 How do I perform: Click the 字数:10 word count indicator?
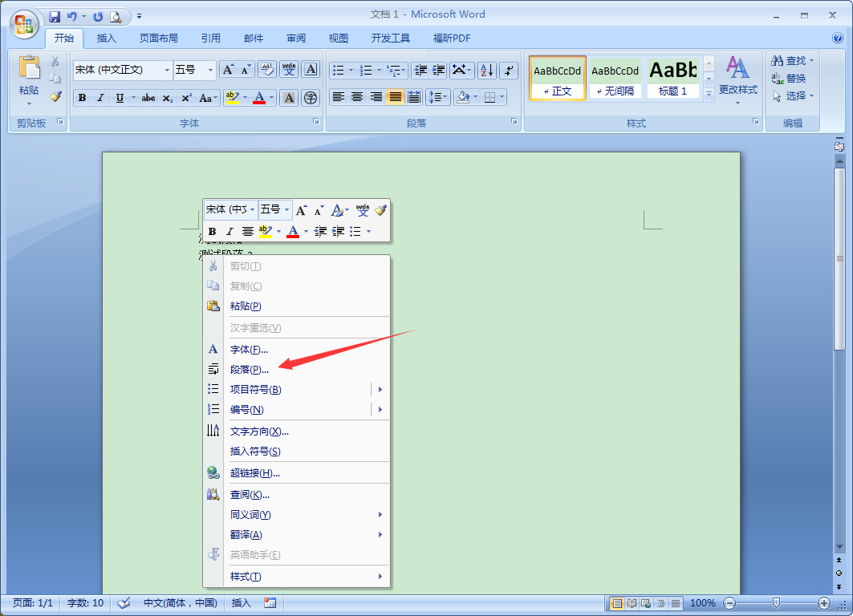pyautogui.click(x=84, y=602)
